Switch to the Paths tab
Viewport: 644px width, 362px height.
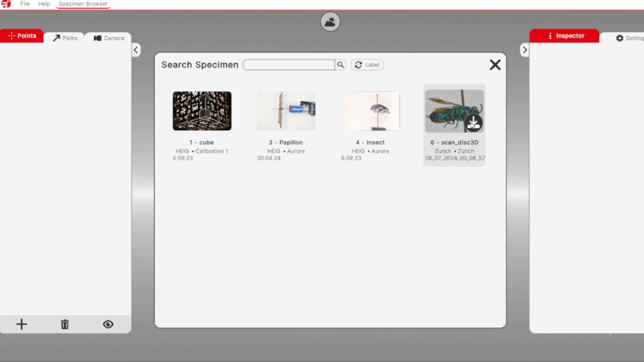[x=65, y=38]
